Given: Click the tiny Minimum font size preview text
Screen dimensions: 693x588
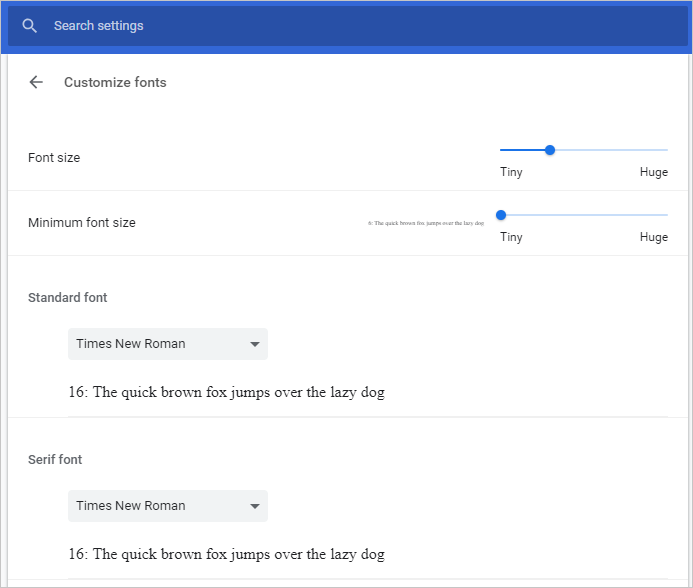Looking at the screenshot, I should 426,223.
